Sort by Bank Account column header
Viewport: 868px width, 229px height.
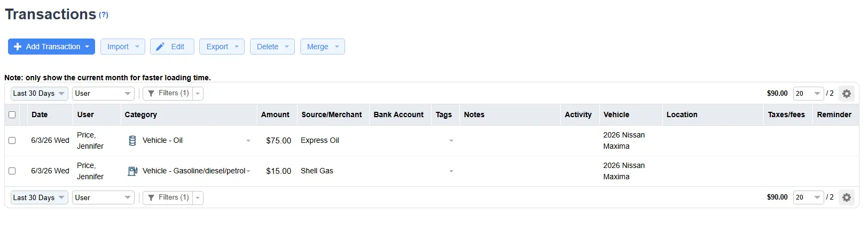click(x=398, y=114)
